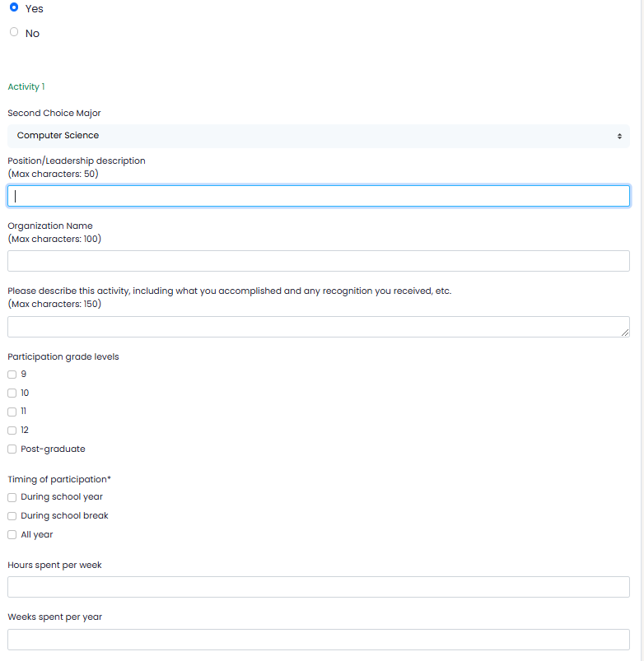Check grade level 10

coord(12,393)
